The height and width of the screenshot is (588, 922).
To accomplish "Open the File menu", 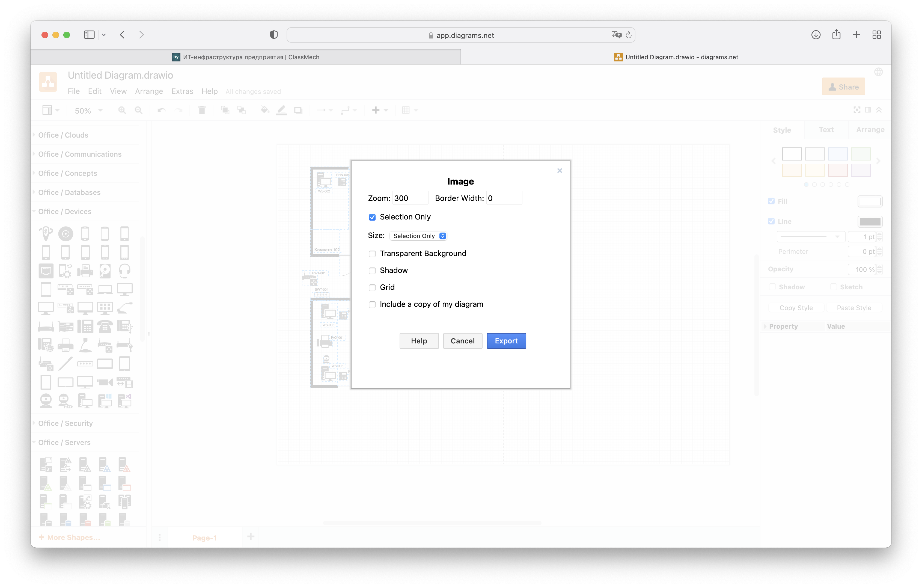I will pyautogui.click(x=73, y=91).
